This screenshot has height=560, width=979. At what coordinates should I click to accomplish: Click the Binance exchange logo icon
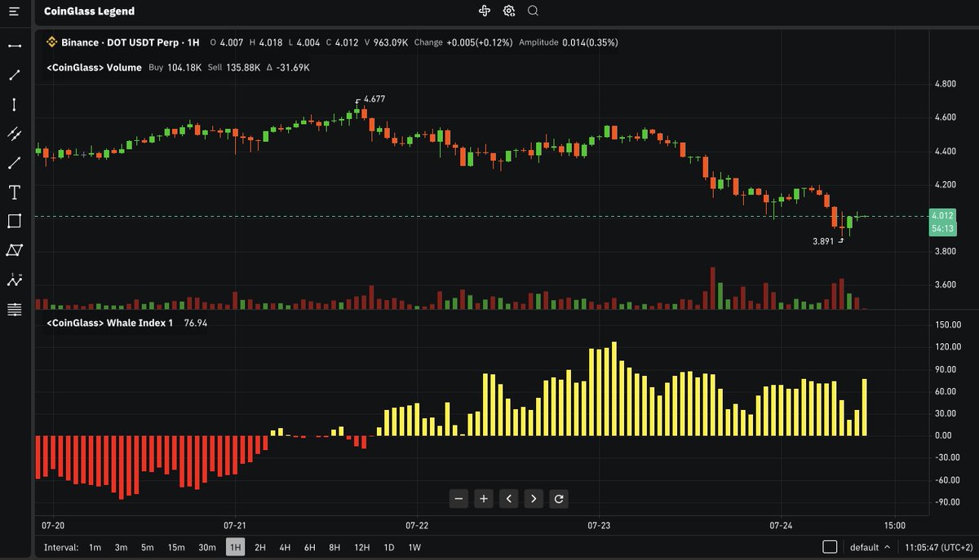pos(51,42)
